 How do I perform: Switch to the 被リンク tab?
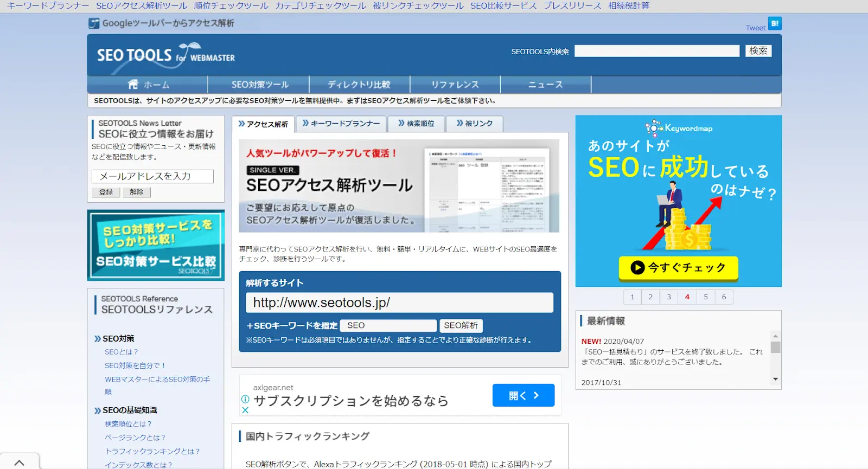point(475,124)
